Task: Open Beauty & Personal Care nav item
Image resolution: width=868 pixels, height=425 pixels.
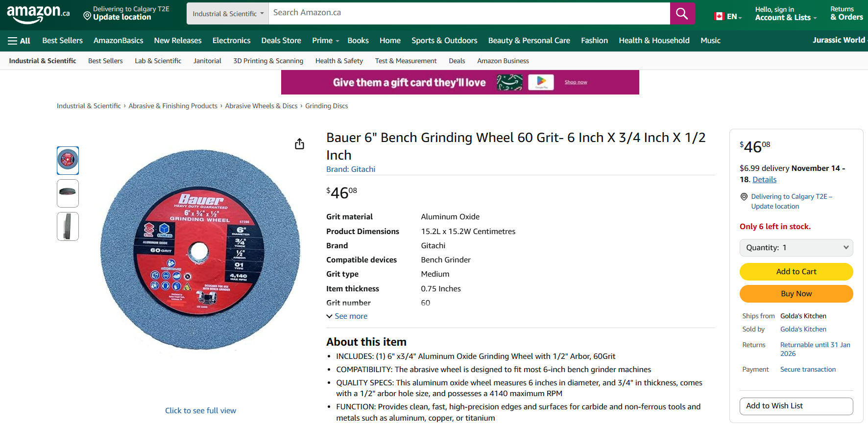Action: 529,41
